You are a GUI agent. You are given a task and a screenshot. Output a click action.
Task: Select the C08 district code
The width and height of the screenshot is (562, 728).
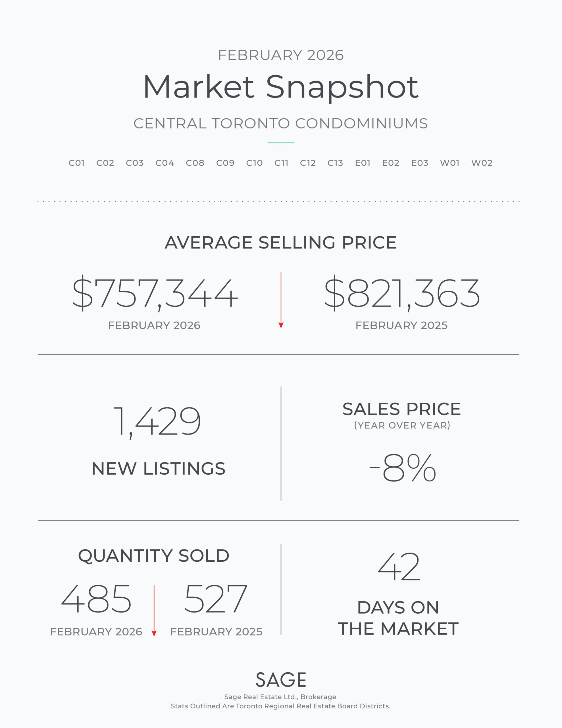(x=195, y=163)
